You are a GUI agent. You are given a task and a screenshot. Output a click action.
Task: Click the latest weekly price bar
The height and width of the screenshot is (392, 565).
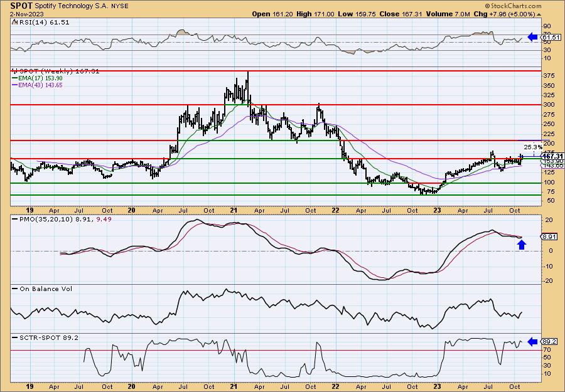(x=522, y=156)
